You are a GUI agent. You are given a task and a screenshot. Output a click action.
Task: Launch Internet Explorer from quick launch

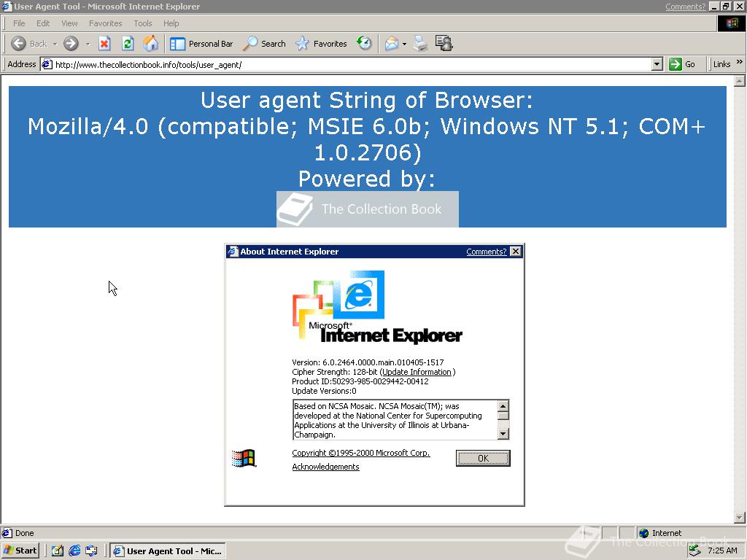pyautogui.click(x=74, y=551)
